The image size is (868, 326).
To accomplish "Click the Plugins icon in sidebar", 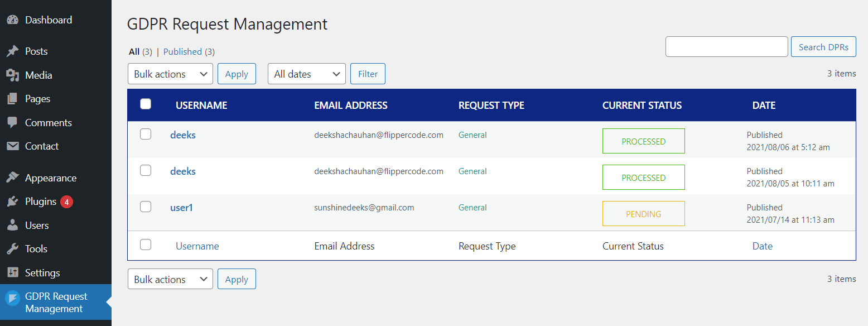I will tap(14, 202).
